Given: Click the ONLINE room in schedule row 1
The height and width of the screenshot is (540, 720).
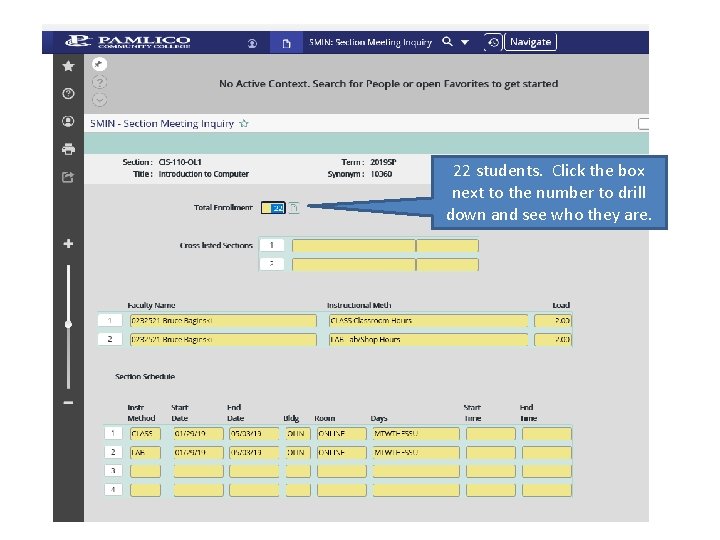Looking at the screenshot, I should pyautogui.click(x=342, y=433).
